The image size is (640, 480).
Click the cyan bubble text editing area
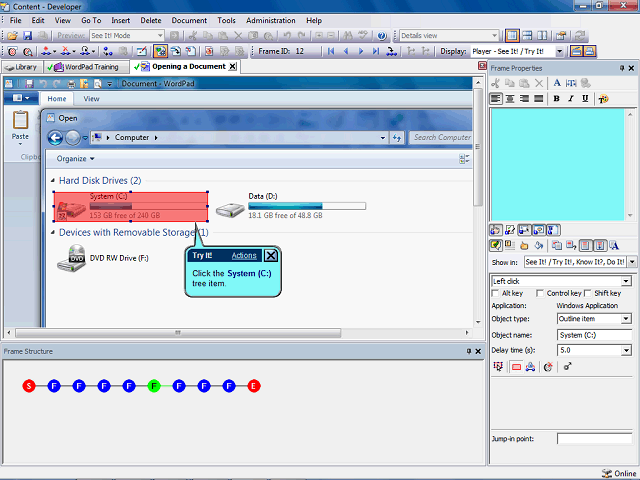pos(558,164)
